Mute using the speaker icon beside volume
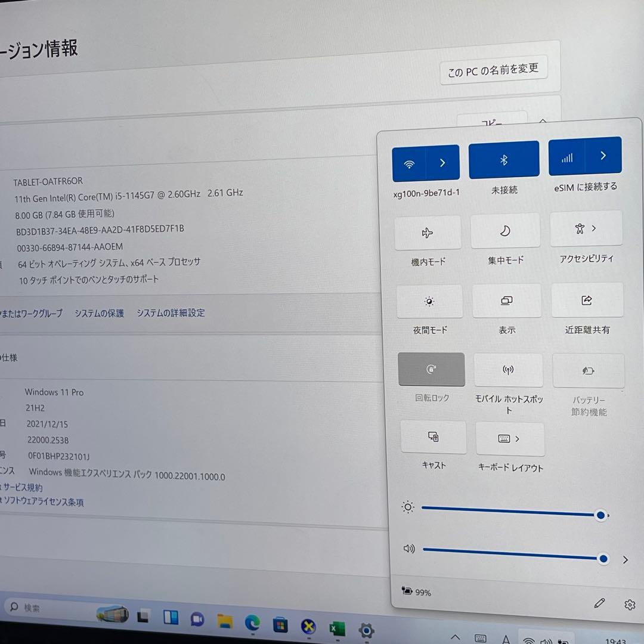Image resolution: width=644 pixels, height=644 pixels. [409, 549]
